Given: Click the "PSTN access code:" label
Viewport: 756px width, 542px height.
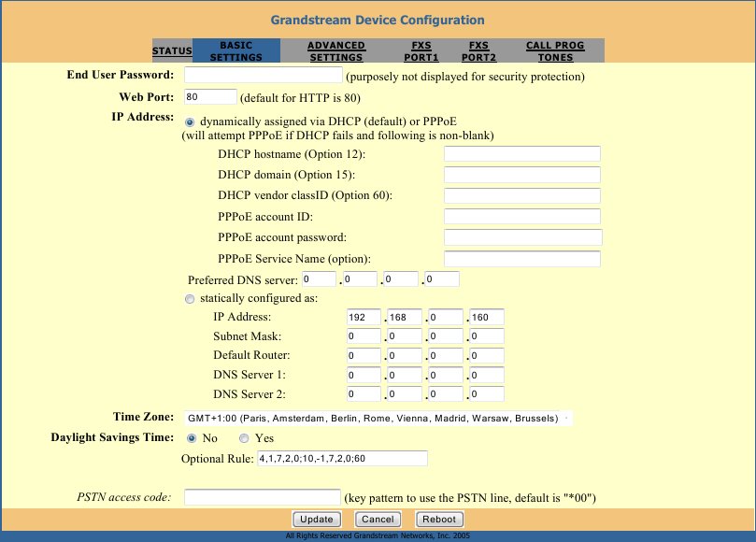Looking at the screenshot, I should 124,497.
